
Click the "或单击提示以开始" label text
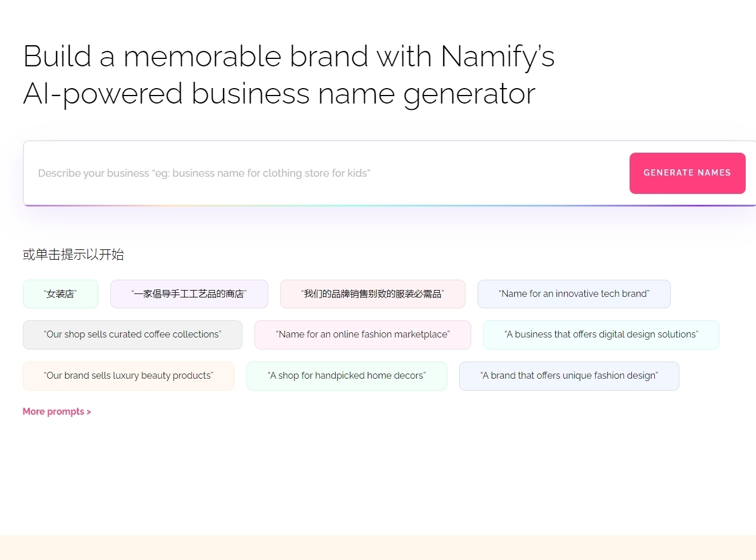(73, 255)
